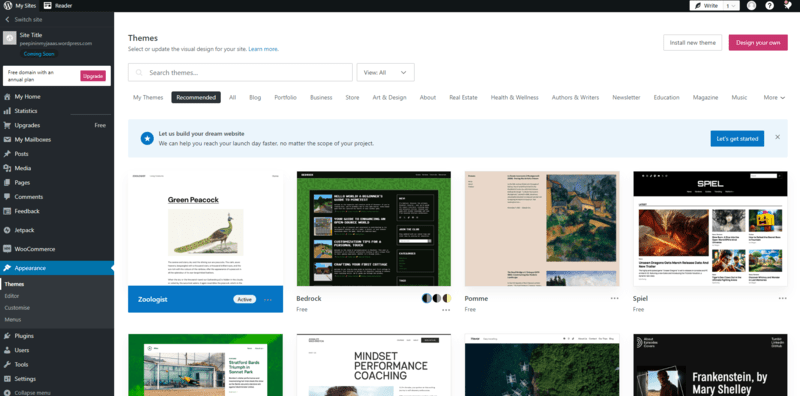Open the Zoologist theme options ellipsis
This screenshot has width=800, height=396.
[268, 300]
